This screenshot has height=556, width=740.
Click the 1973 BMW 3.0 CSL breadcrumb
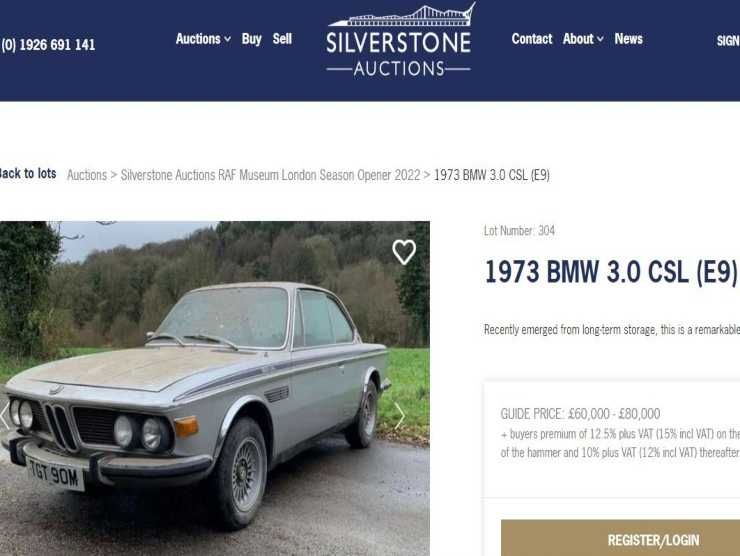(492, 175)
